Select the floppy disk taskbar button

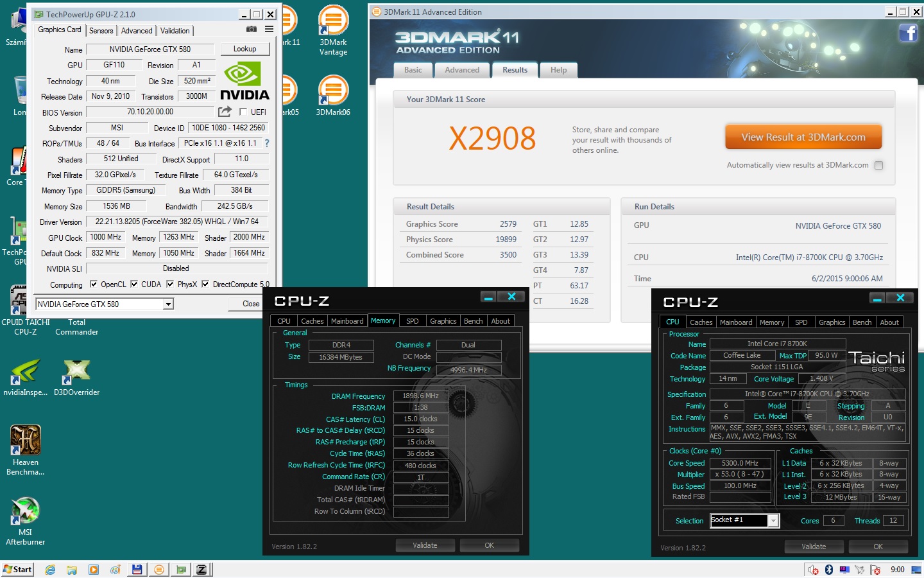[137, 570]
